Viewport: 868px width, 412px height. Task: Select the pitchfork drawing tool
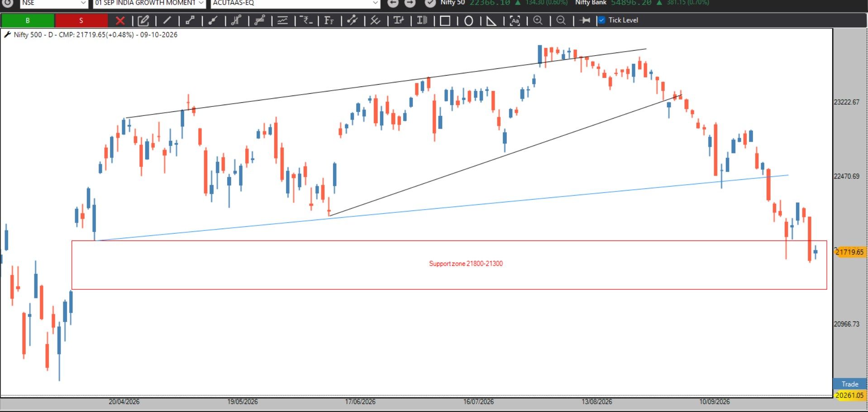(x=236, y=20)
